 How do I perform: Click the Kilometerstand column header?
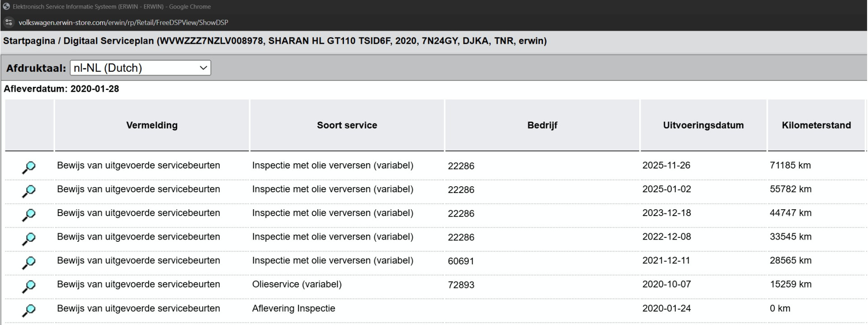coord(816,125)
